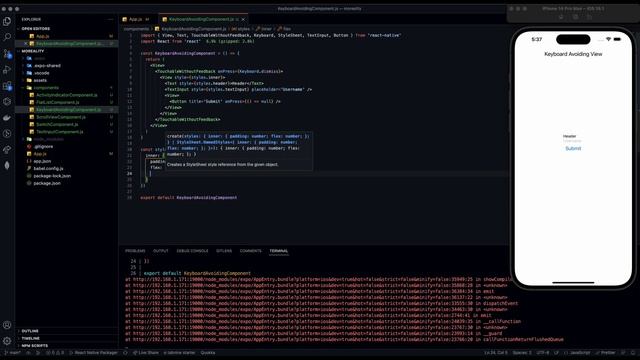Viewport: 640px width, 360px height.
Task: Open the Docker whale icon view
Action: pos(7,118)
